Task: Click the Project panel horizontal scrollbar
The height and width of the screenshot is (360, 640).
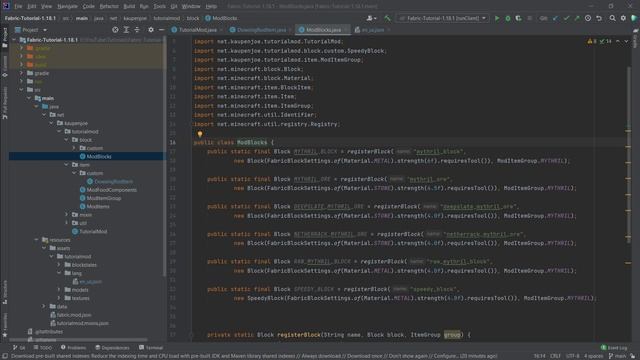Action: (x=78, y=340)
